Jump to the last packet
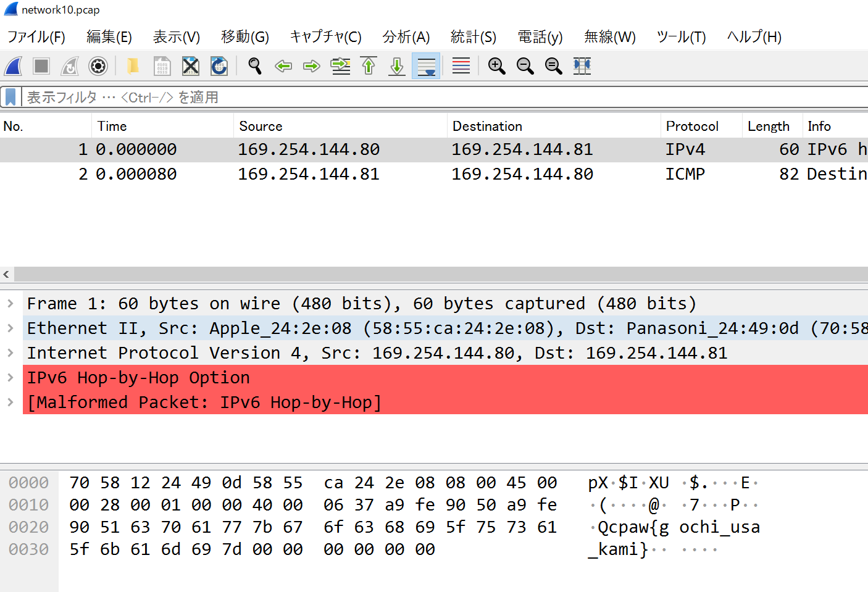The height and width of the screenshot is (592, 868). point(397,66)
